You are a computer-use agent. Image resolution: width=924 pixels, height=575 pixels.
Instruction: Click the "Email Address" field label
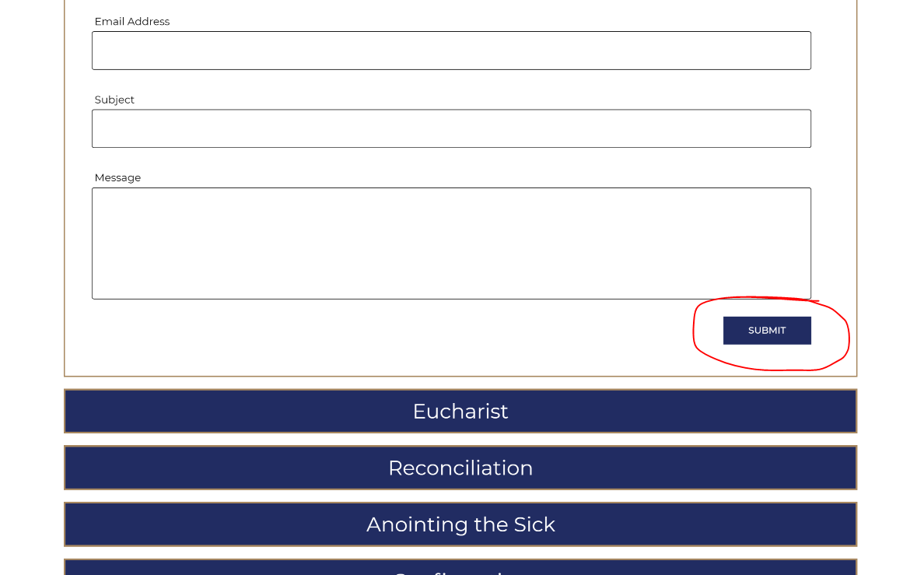132,22
